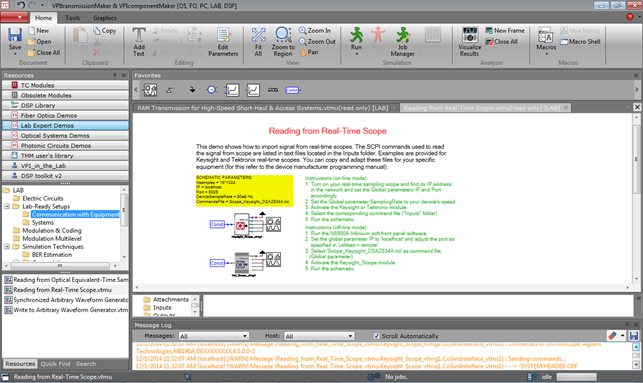Select the Electric Circuits folder
The width and height of the screenshot is (643, 383).
point(43,198)
